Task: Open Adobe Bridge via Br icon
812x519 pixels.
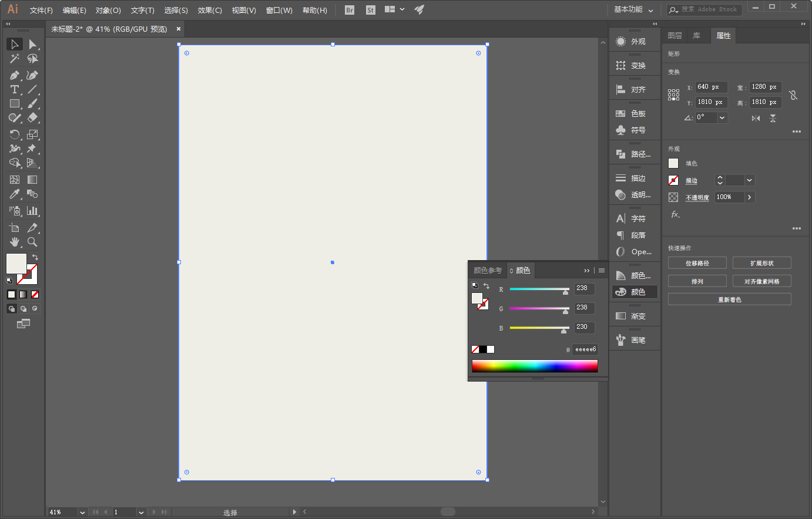Action: coord(350,10)
